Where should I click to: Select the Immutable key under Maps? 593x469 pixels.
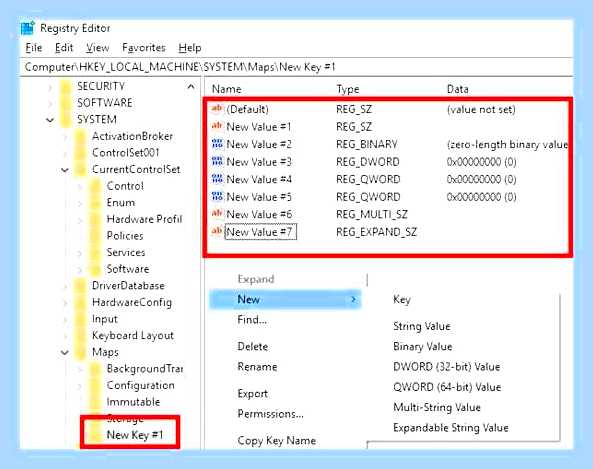click(x=133, y=402)
